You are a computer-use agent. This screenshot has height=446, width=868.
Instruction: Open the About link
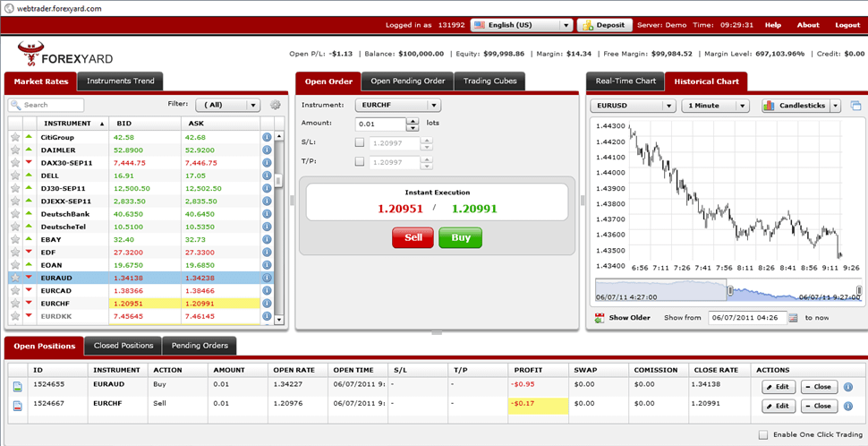coord(808,25)
